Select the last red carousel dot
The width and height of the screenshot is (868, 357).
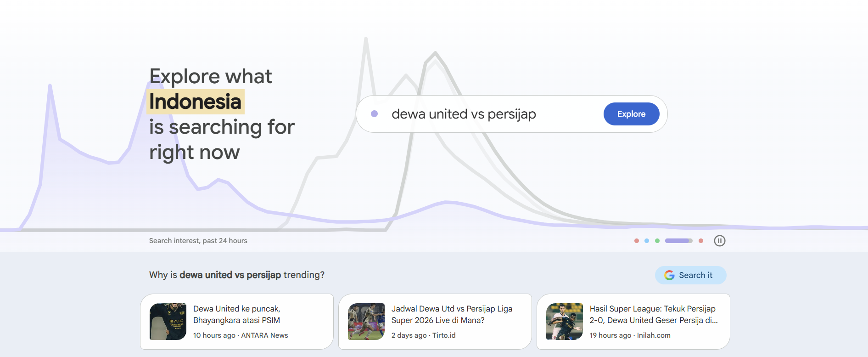[x=701, y=241]
